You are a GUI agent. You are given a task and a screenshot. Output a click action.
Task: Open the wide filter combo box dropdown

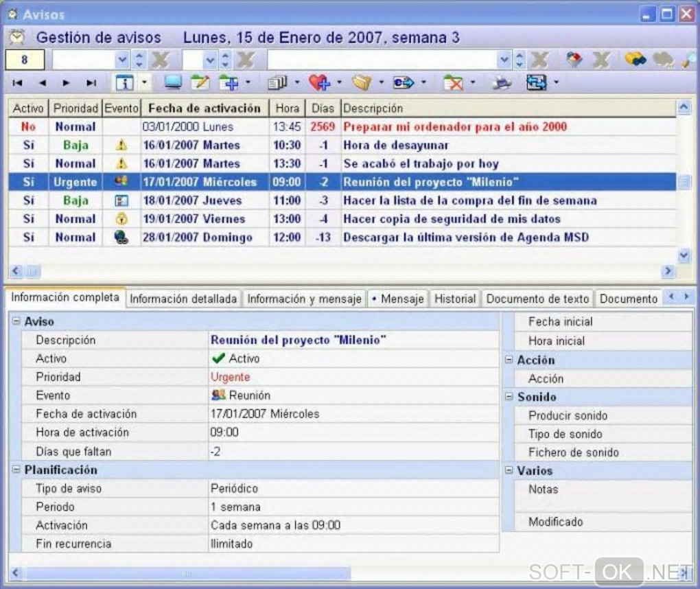pyautogui.click(x=504, y=60)
